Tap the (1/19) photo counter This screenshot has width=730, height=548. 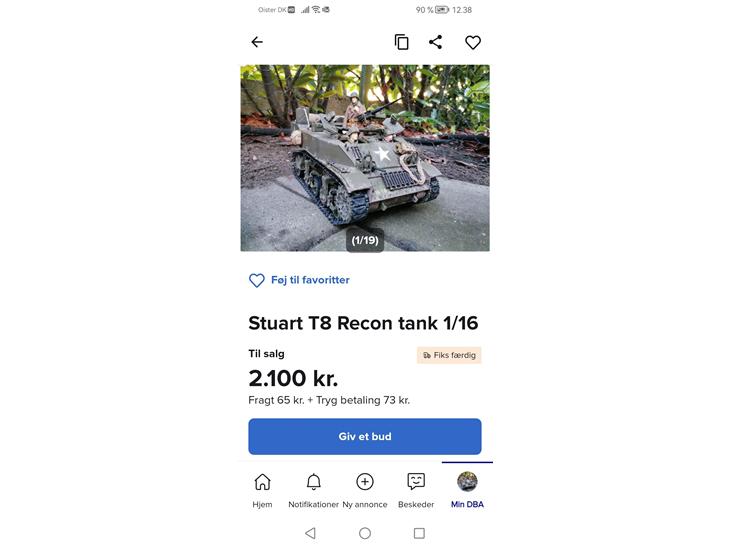coord(365,240)
